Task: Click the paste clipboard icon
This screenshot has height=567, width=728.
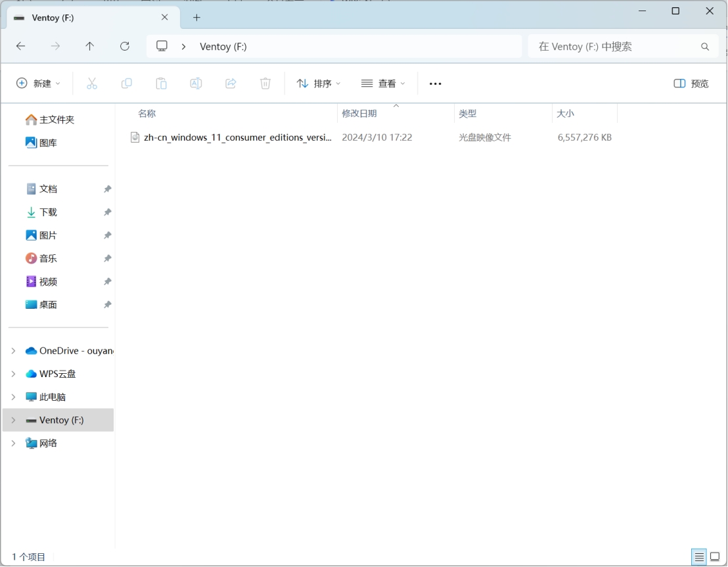Action: (x=161, y=83)
